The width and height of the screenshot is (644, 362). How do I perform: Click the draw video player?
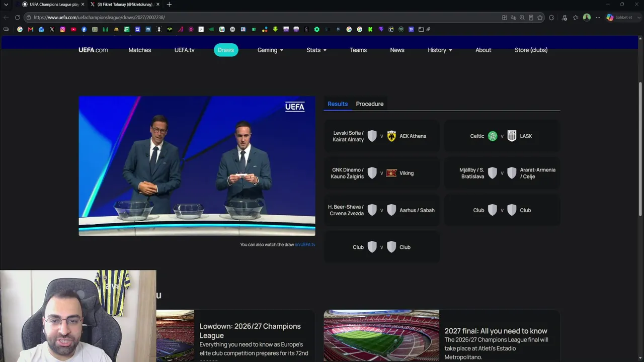(x=197, y=166)
